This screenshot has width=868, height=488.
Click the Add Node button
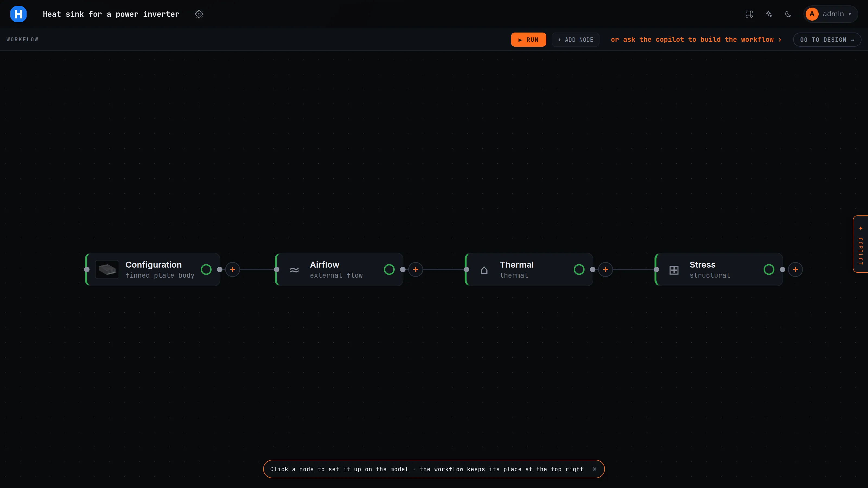[576, 40]
